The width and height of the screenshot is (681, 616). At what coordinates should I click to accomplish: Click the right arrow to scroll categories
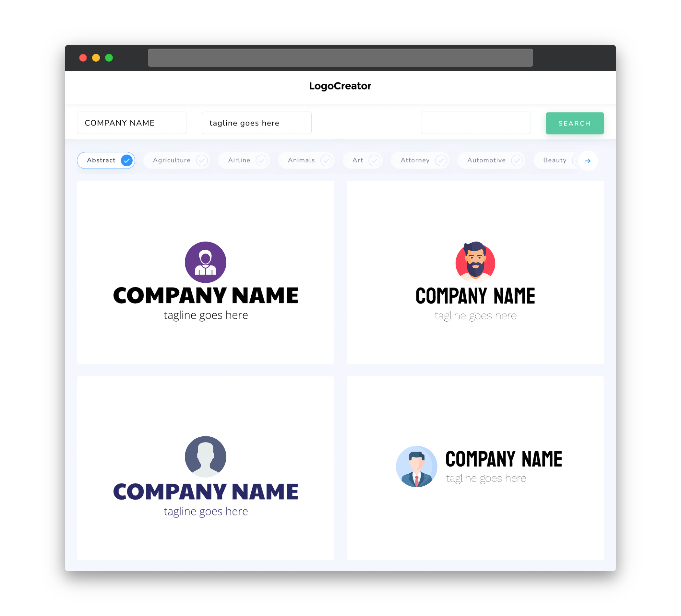588,160
